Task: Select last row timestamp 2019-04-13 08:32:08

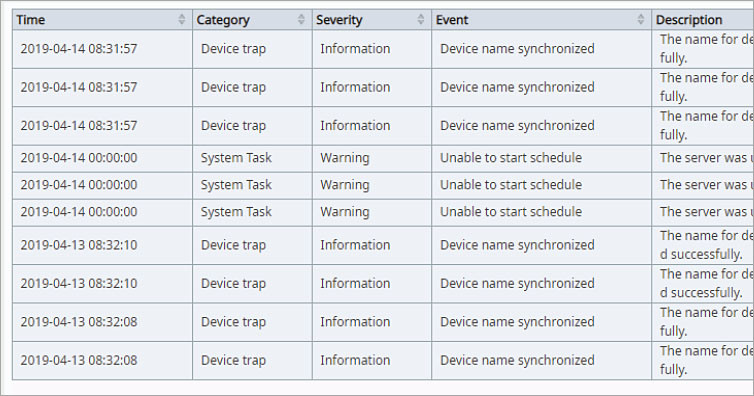Action: pos(79,360)
